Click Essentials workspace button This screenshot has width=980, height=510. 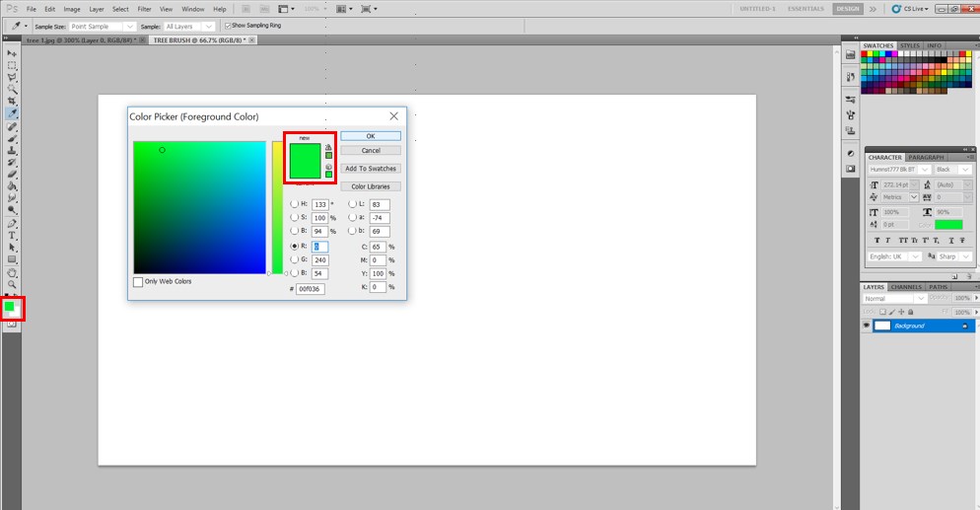pyautogui.click(x=805, y=9)
